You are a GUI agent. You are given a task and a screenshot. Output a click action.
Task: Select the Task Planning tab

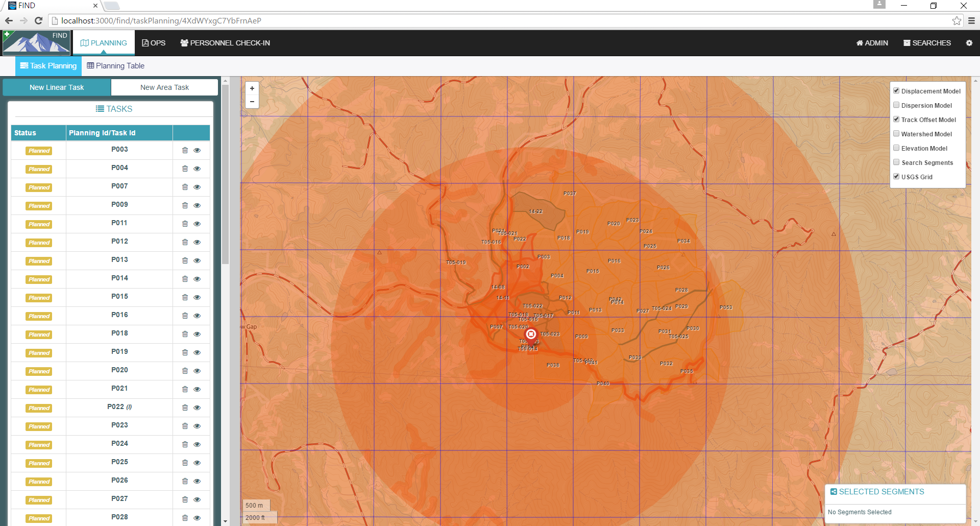(48, 66)
